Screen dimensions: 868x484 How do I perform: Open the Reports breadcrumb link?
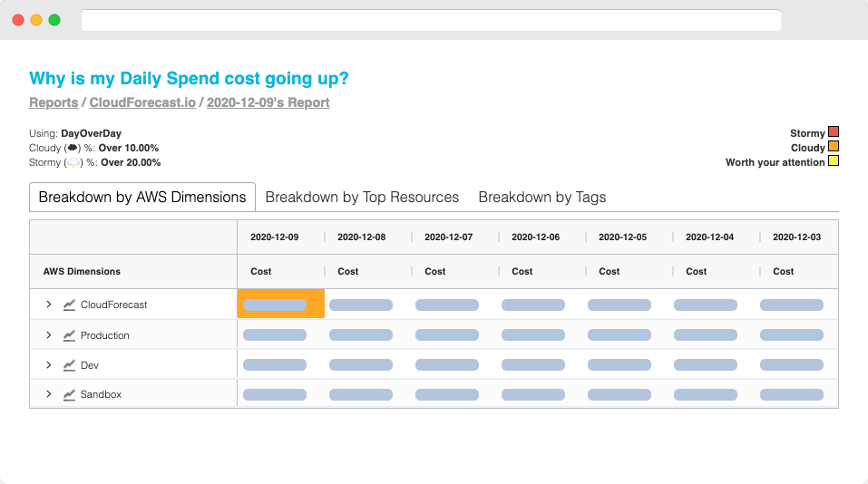(54, 103)
